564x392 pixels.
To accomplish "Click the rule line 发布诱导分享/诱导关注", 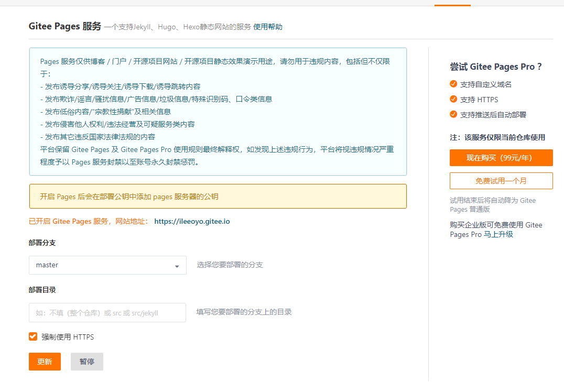I will click(120, 86).
